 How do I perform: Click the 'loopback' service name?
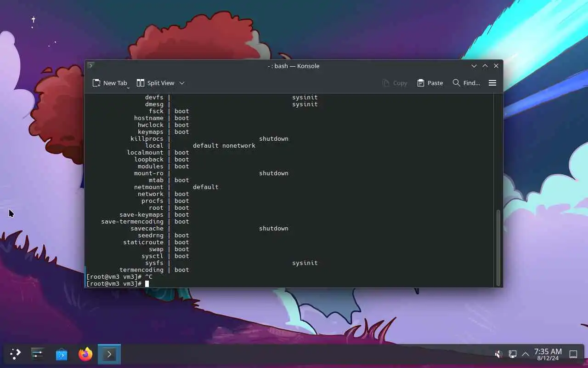(149, 159)
